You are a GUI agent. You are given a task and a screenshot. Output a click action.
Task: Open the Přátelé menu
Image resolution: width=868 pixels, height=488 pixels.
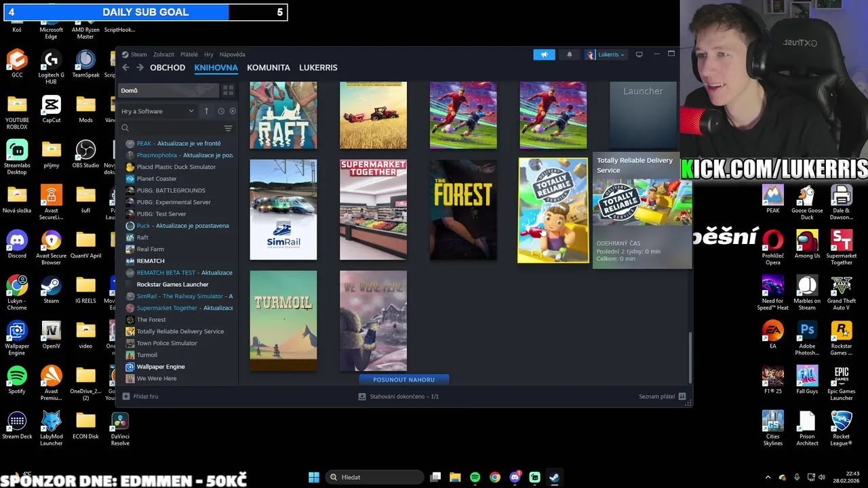pos(189,54)
